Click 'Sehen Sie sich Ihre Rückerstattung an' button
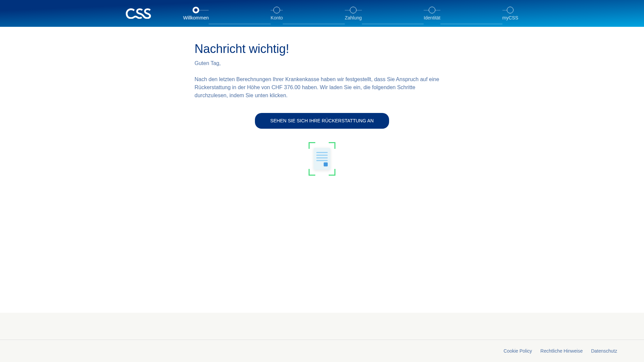The width and height of the screenshot is (644, 362). pos(322,121)
